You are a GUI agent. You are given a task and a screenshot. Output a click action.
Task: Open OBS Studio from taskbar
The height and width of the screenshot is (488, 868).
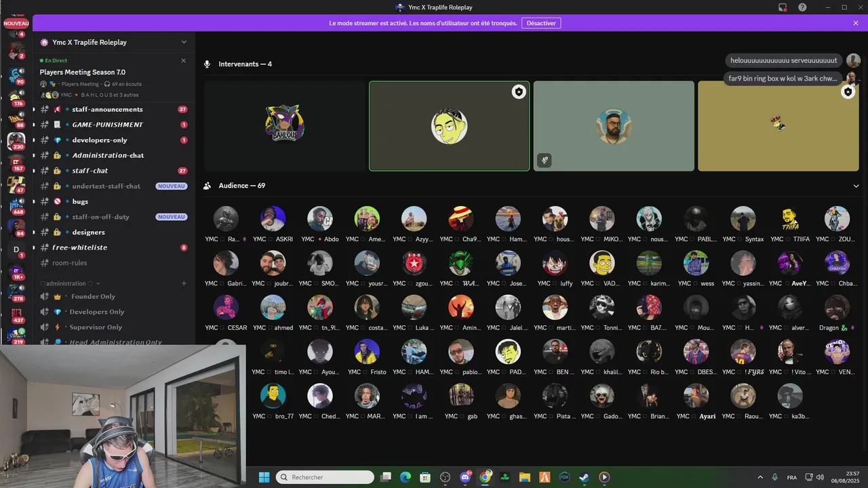tap(446, 477)
